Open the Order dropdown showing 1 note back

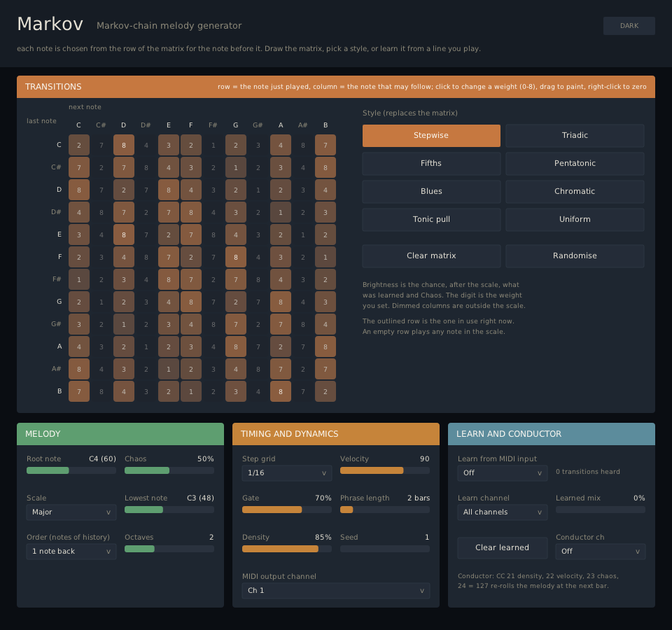pos(71,552)
